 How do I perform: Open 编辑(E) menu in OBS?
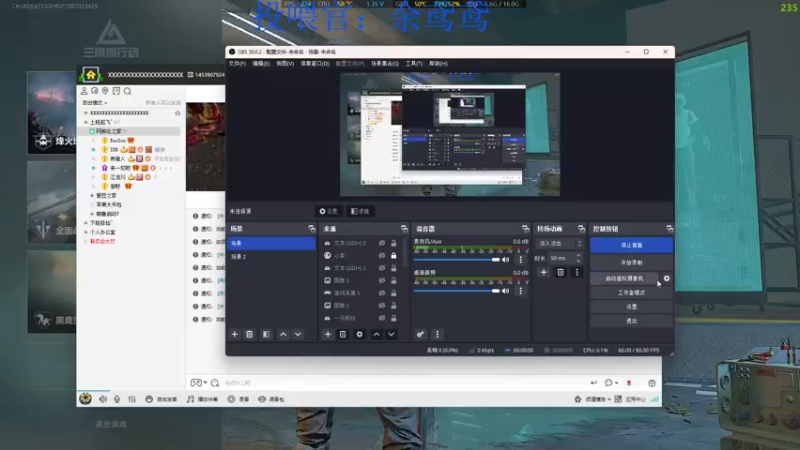(x=261, y=64)
